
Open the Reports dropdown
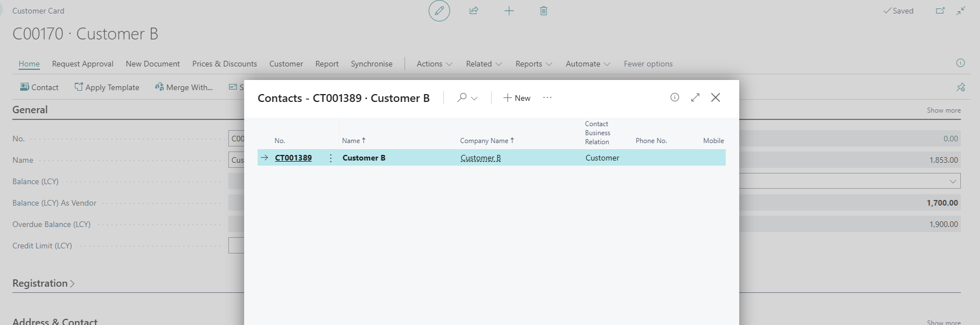(x=533, y=64)
